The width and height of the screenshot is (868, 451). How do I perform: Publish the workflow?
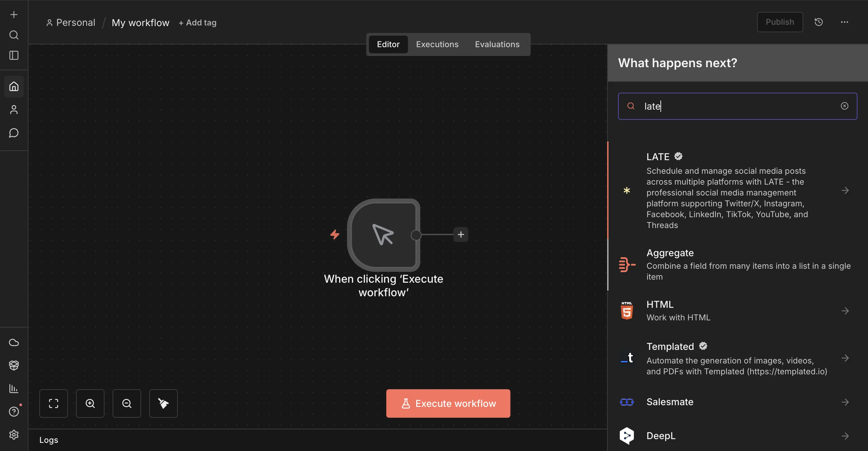[779, 22]
